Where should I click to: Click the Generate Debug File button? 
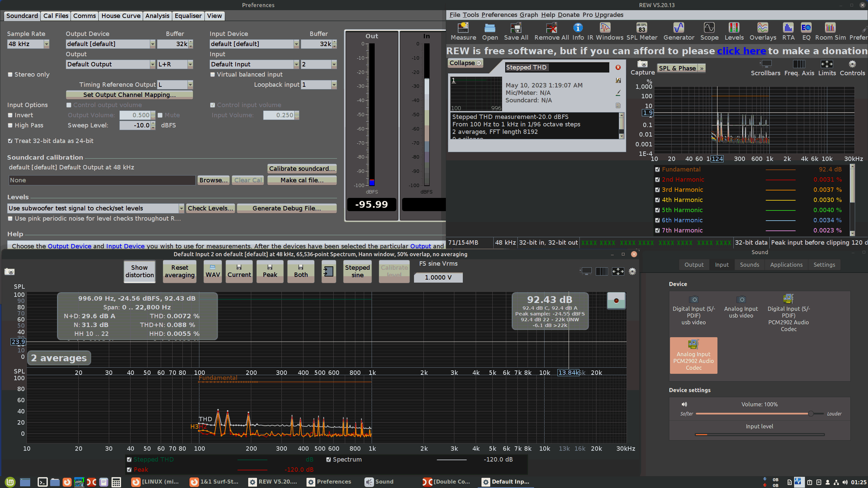(x=287, y=208)
